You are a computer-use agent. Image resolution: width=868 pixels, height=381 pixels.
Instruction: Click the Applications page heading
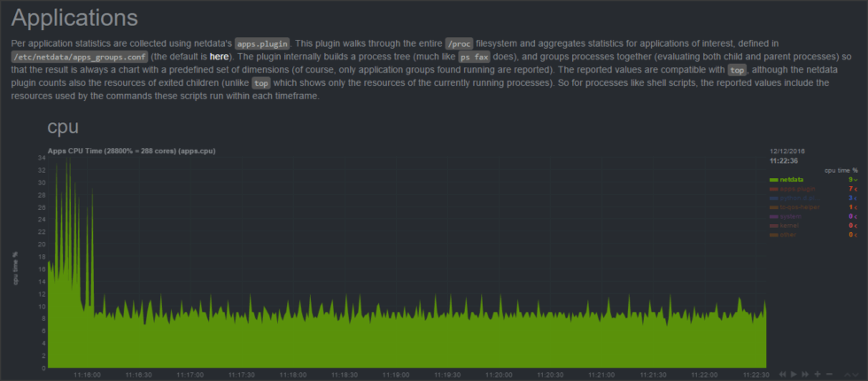pyautogui.click(x=74, y=18)
